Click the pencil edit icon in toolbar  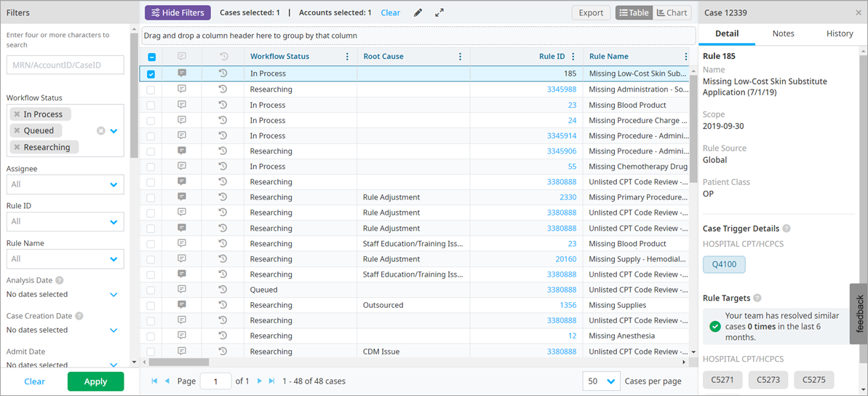click(x=418, y=12)
